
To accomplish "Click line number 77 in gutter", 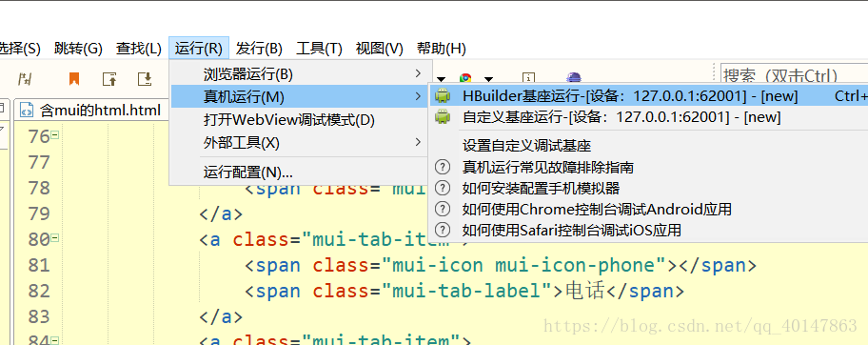I will pyautogui.click(x=39, y=162).
